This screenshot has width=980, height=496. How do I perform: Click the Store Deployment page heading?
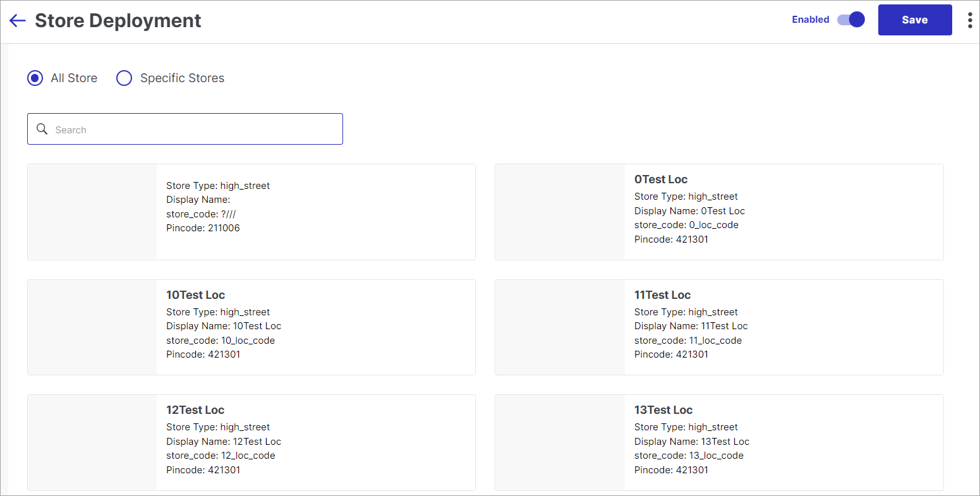(118, 20)
